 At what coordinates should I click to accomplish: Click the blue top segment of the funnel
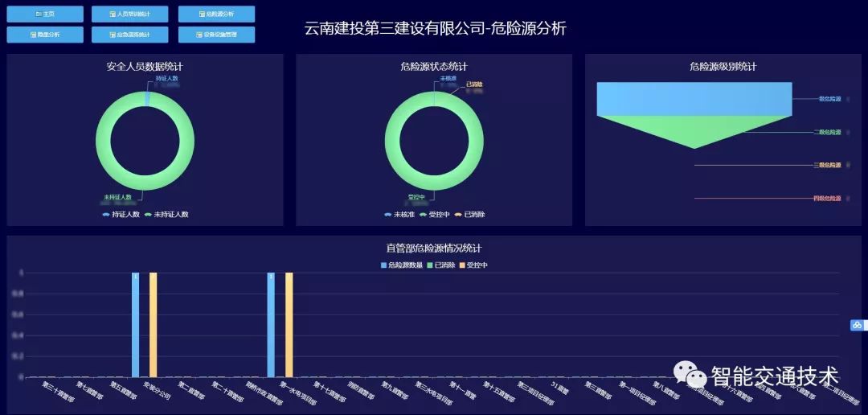[694, 99]
